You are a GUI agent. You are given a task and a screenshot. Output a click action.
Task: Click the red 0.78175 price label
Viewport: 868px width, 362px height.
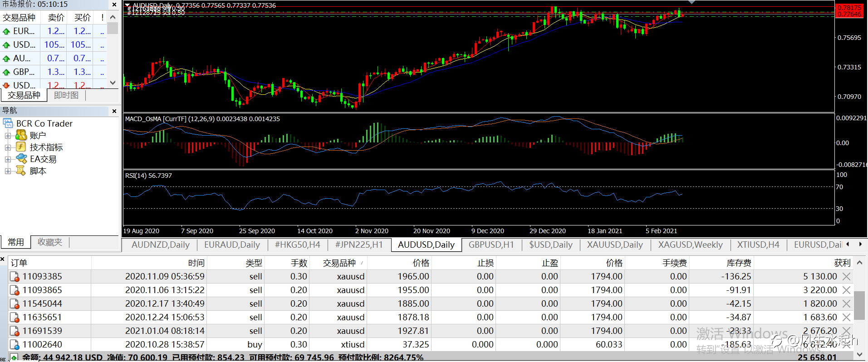coord(849,8)
